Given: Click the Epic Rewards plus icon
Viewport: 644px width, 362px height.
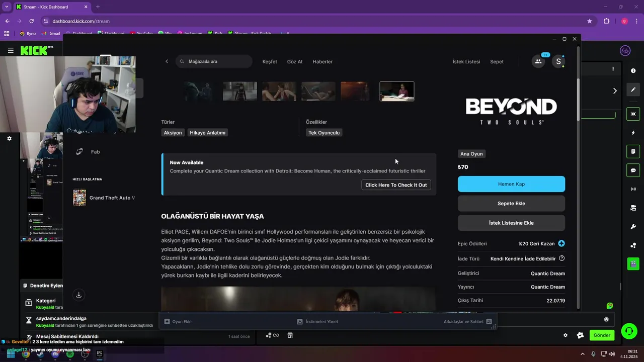Looking at the screenshot, I should pos(561,243).
